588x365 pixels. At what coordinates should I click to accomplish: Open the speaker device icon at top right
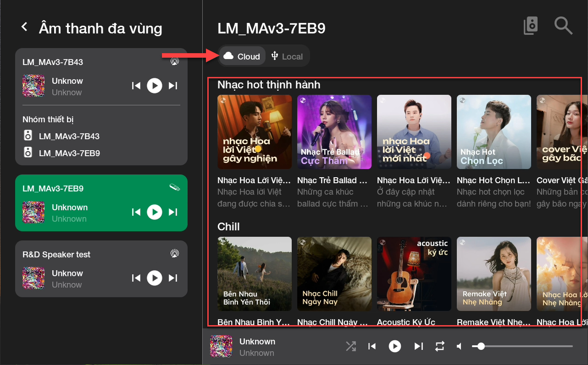[531, 26]
